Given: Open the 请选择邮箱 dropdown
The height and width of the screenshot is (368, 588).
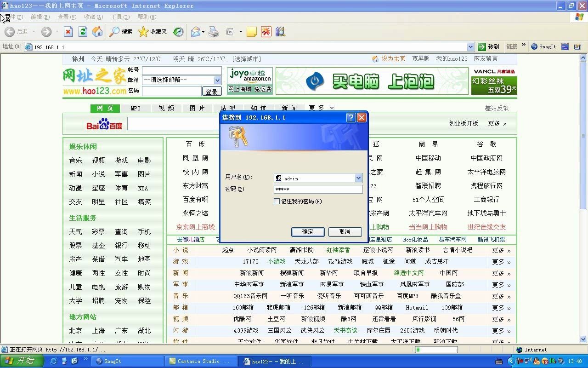Looking at the screenshot, I should click(x=181, y=80).
